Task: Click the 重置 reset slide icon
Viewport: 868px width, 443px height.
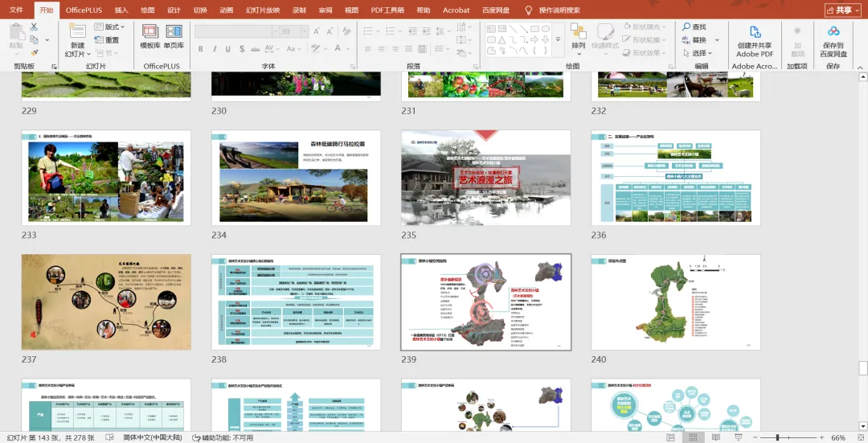Action: (99, 40)
